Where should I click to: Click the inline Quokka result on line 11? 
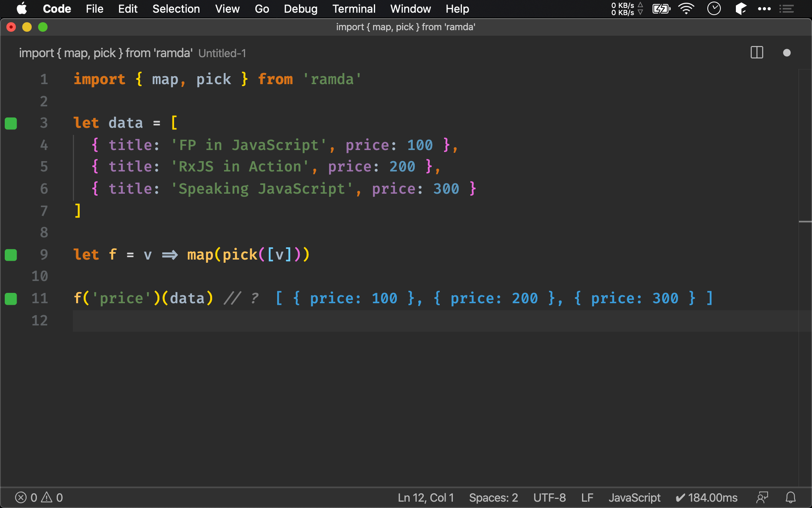click(x=494, y=298)
